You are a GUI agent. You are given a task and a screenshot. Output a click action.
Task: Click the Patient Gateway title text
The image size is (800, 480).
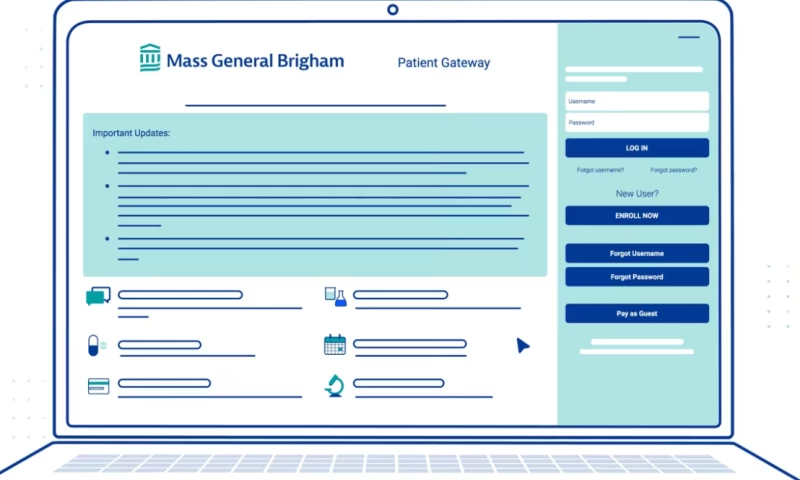(444, 63)
